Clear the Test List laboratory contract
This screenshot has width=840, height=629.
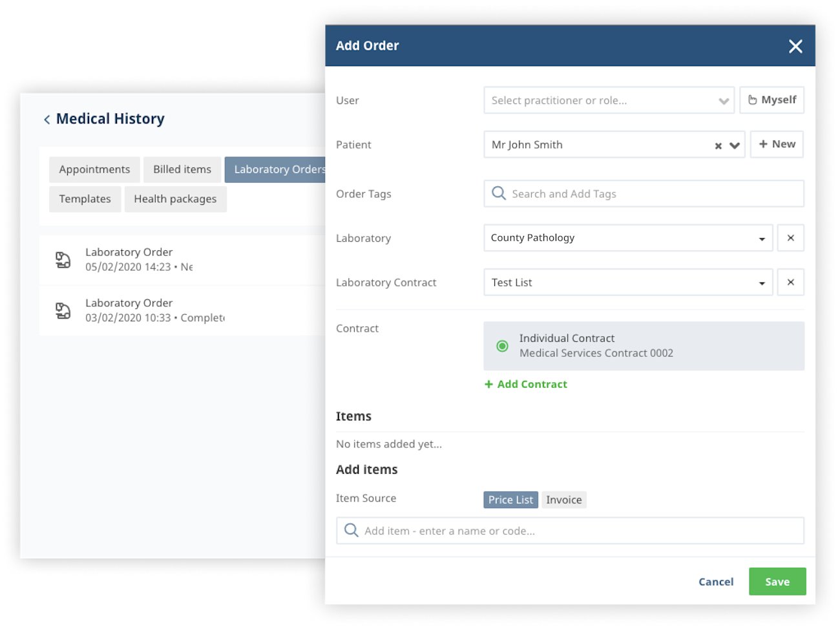pos(790,283)
